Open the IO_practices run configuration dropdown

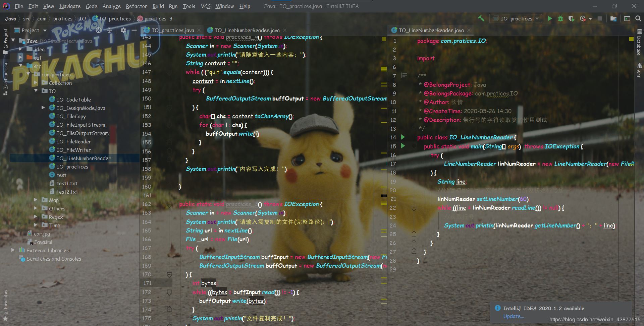pos(516,19)
